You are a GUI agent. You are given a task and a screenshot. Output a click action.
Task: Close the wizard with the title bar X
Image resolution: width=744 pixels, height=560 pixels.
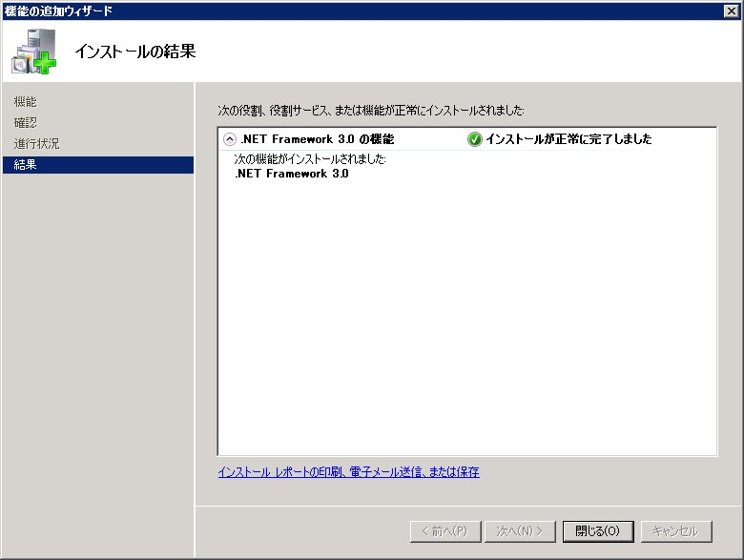(731, 10)
